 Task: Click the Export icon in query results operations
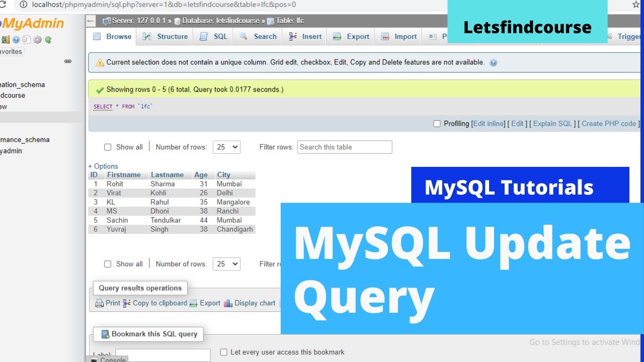(x=194, y=303)
